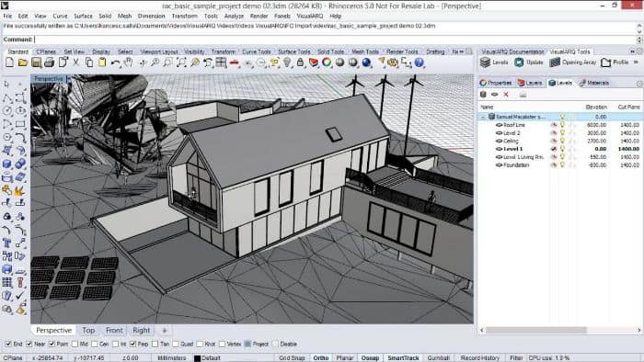The width and height of the screenshot is (644, 362).
Task: Toggle Grid Snap in the status bar
Action: coord(292,358)
